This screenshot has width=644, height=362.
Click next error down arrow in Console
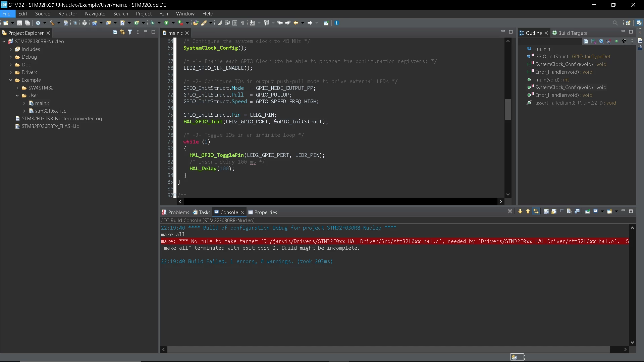520,211
